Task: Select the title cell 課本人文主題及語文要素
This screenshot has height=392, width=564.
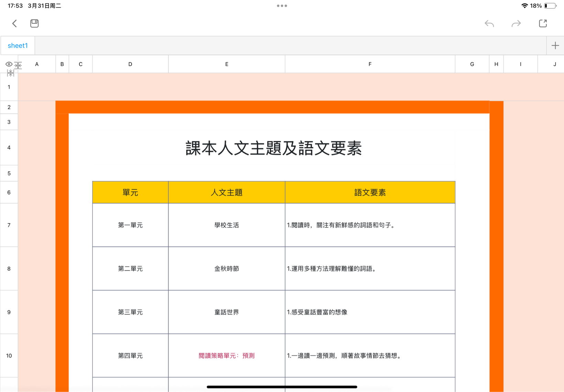Action: tap(274, 148)
